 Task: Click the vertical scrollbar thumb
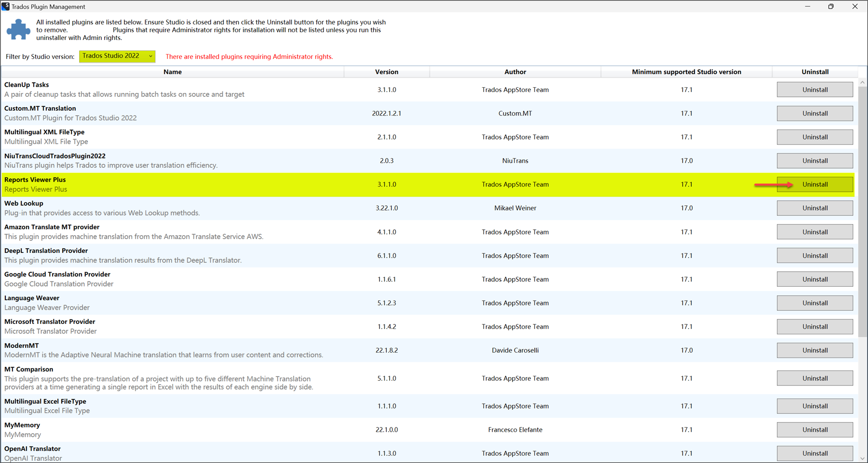pos(862,212)
